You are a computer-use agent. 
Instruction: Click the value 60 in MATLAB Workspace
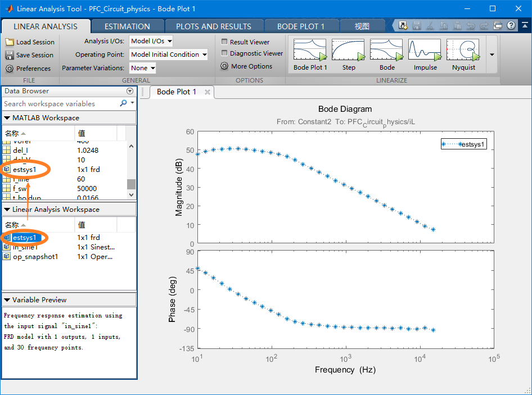click(x=81, y=179)
